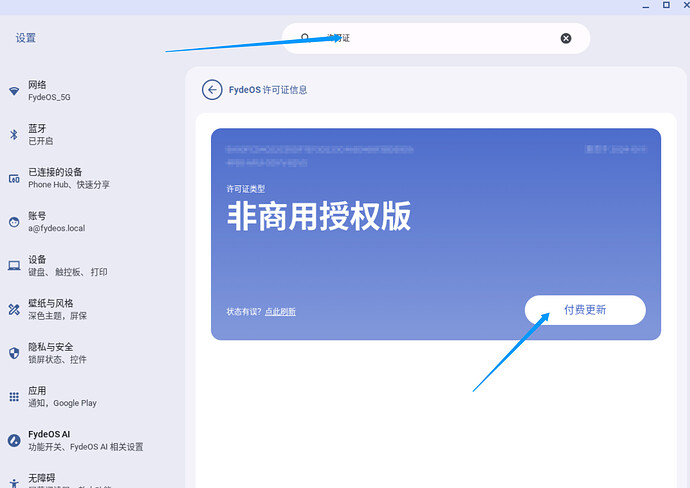This screenshot has width=690, height=488.
Task: Open the 应用 settings section
Action: (x=90, y=397)
